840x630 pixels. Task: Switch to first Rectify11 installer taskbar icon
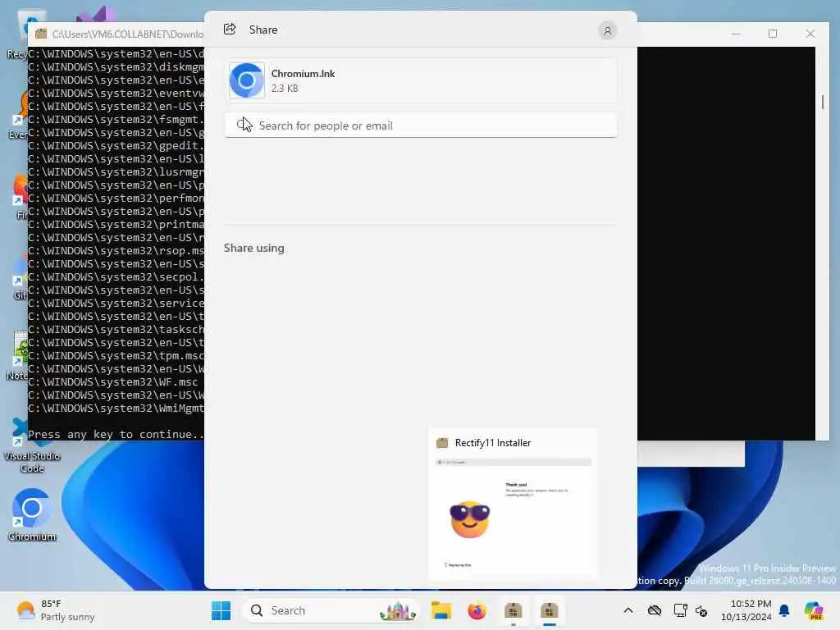(x=514, y=610)
